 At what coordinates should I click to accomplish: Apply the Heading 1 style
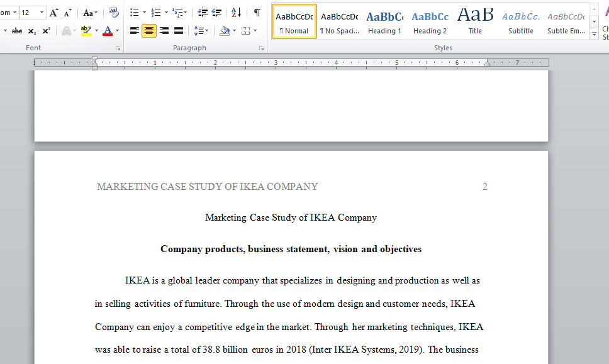pyautogui.click(x=384, y=21)
